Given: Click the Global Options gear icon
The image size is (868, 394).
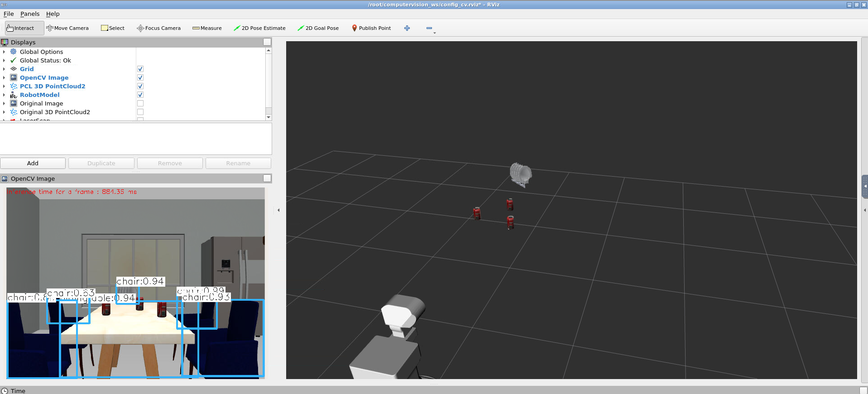Looking at the screenshot, I should pos(14,52).
